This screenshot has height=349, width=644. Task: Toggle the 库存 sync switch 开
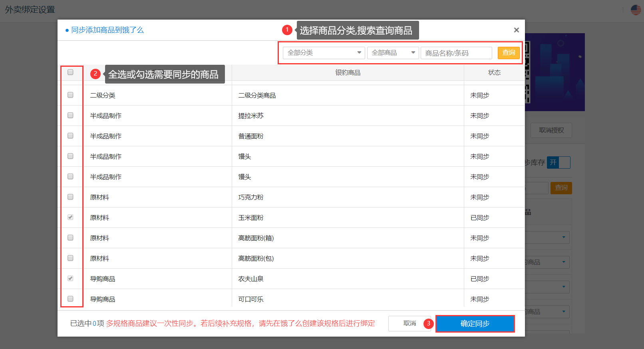coord(559,162)
